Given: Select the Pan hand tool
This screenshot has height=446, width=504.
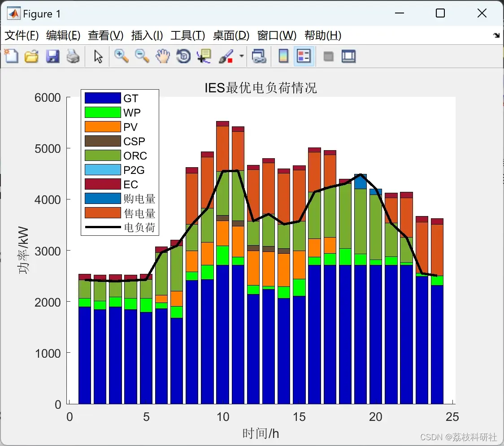Looking at the screenshot, I should [163, 56].
